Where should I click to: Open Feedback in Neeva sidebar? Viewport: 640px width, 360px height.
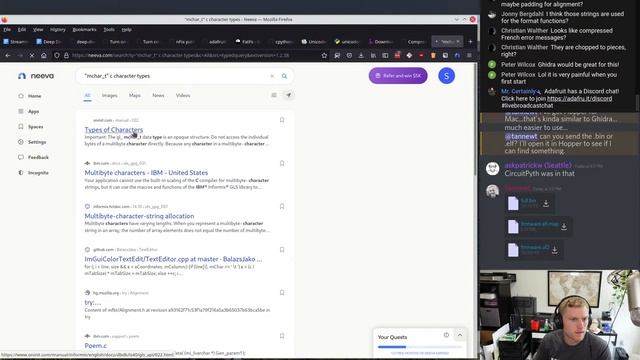33,157
